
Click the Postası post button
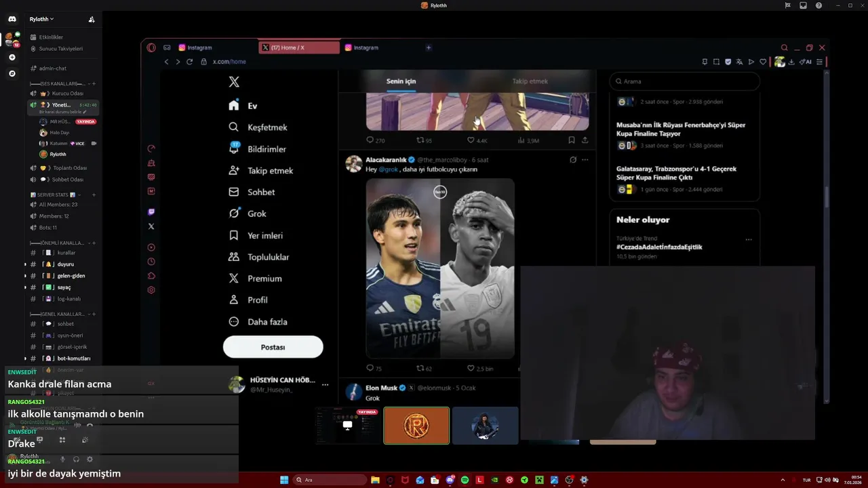(273, 347)
